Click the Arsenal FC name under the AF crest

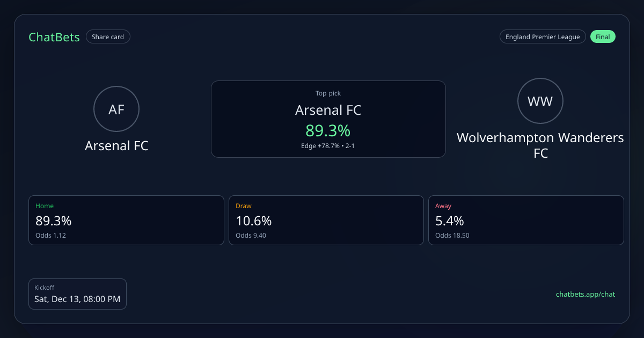pyautogui.click(x=116, y=145)
